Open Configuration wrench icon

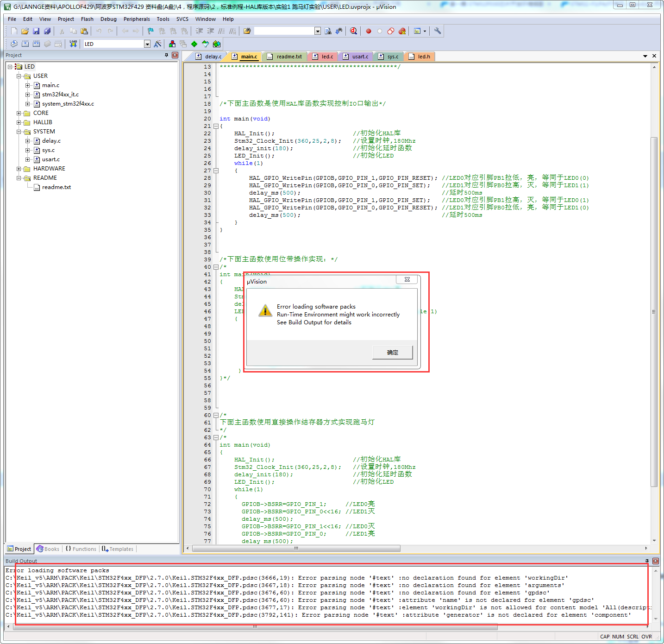(x=437, y=31)
